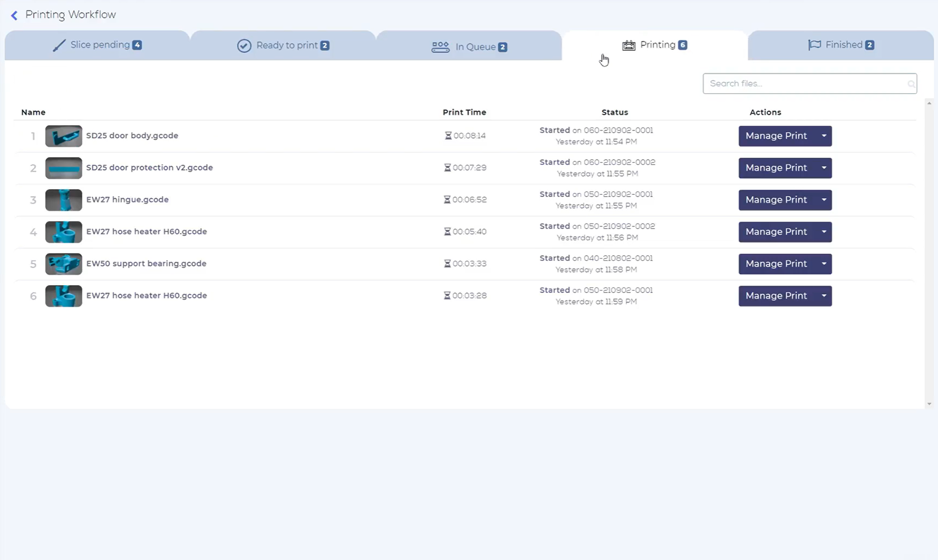Click the Slice pending pen icon
Image resolution: width=938 pixels, height=560 pixels.
point(59,45)
